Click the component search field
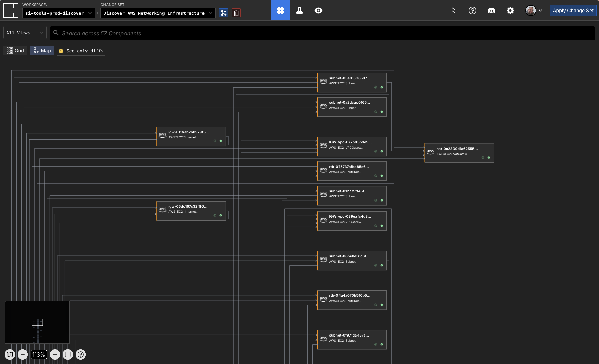The height and width of the screenshot is (364, 599). click(x=322, y=33)
